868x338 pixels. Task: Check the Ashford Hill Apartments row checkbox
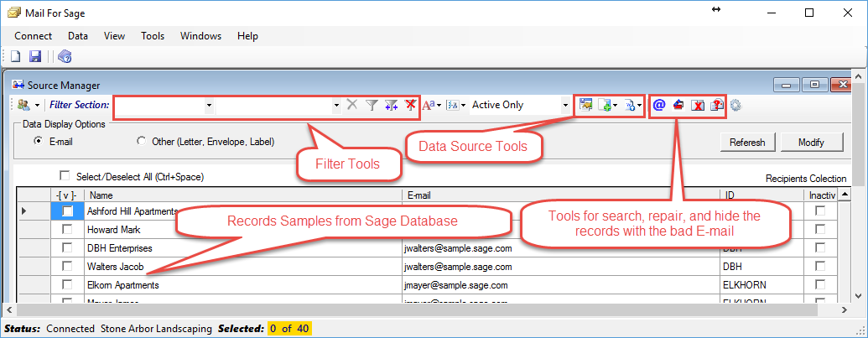(x=68, y=211)
